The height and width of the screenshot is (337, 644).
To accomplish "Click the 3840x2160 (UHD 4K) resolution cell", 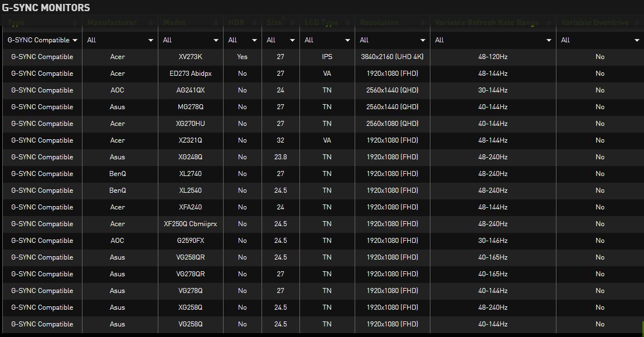I will click(392, 57).
